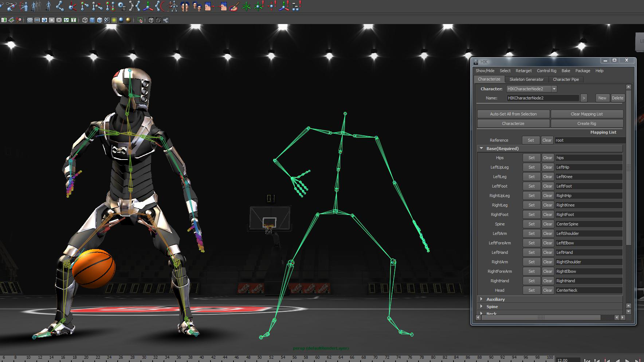The height and width of the screenshot is (362, 644).
Task: Click the Delete character button
Action: pyautogui.click(x=617, y=98)
